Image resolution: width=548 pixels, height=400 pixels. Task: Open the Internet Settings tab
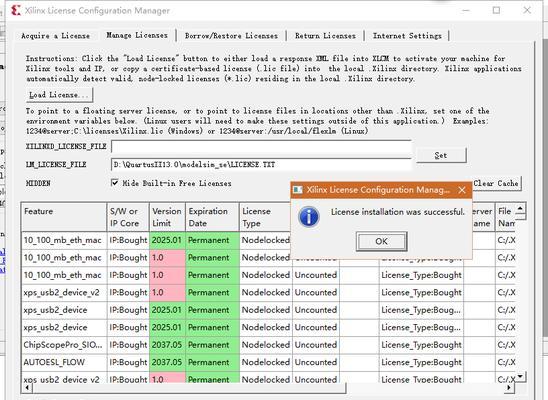pyautogui.click(x=407, y=36)
